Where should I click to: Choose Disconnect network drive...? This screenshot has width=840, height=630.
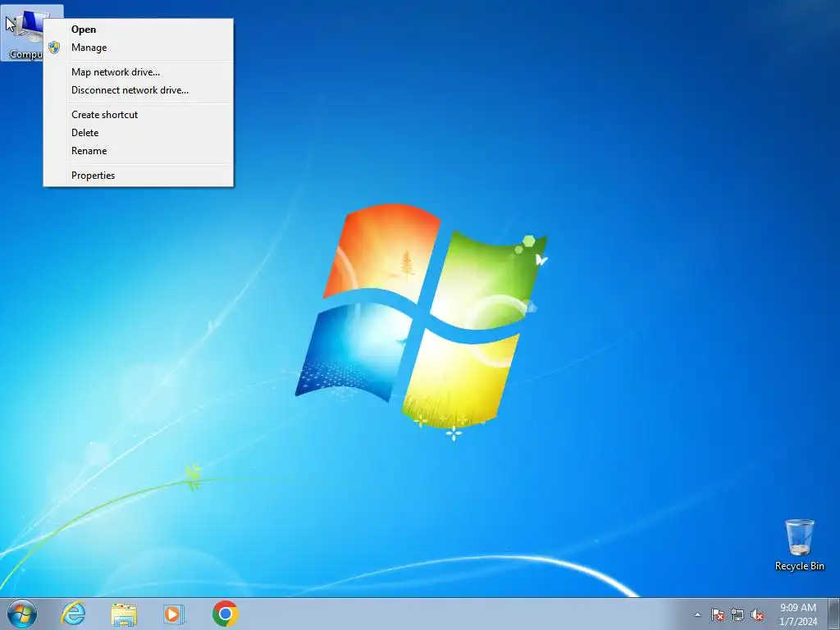(138, 90)
